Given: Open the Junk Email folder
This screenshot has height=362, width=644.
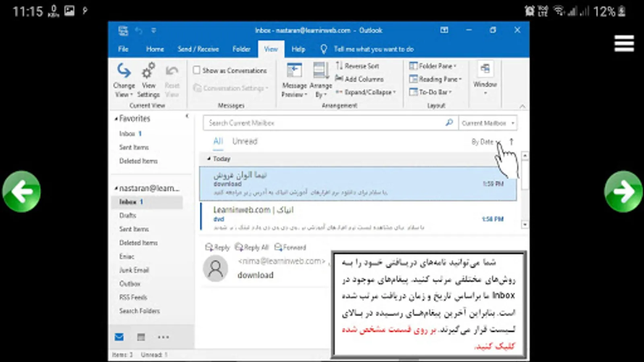Looking at the screenshot, I should [134, 270].
